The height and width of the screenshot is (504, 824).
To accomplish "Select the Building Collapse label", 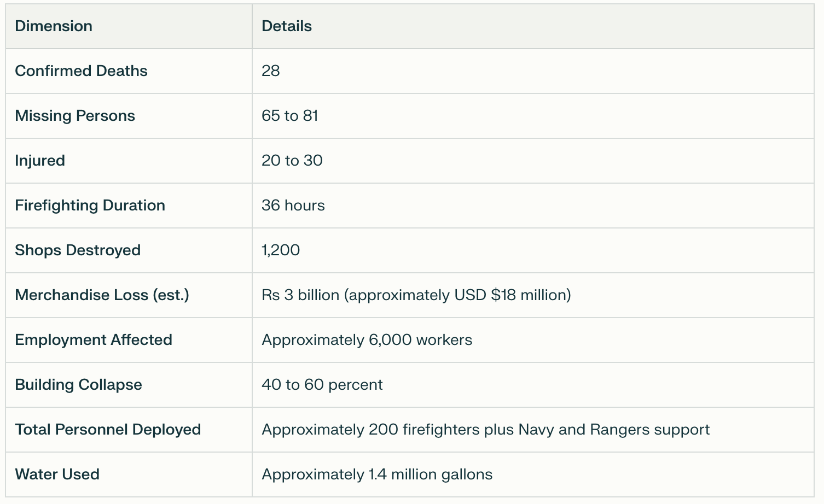I will (x=79, y=385).
